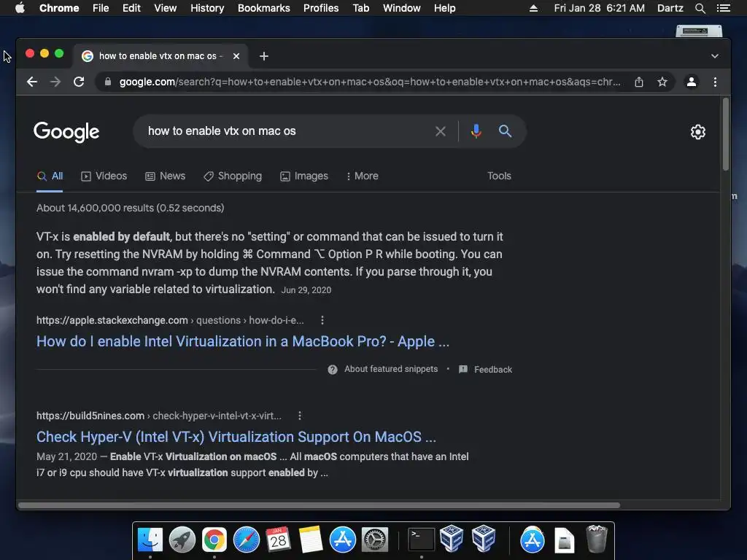Click the Chrome icon in the Dock
Image resolution: width=747 pixels, height=560 pixels.
pyautogui.click(x=214, y=540)
